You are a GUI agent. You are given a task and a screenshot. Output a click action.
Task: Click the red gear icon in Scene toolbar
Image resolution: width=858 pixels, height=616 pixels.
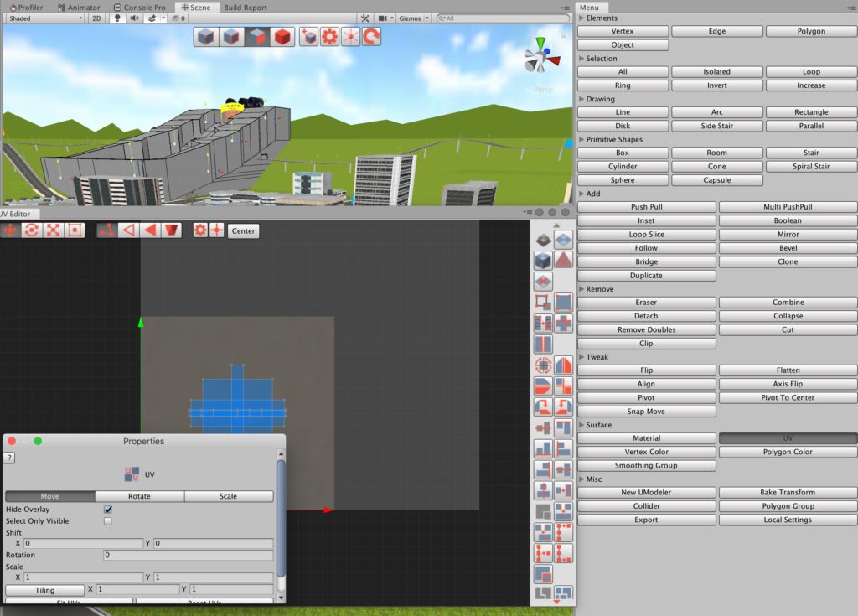click(x=329, y=37)
